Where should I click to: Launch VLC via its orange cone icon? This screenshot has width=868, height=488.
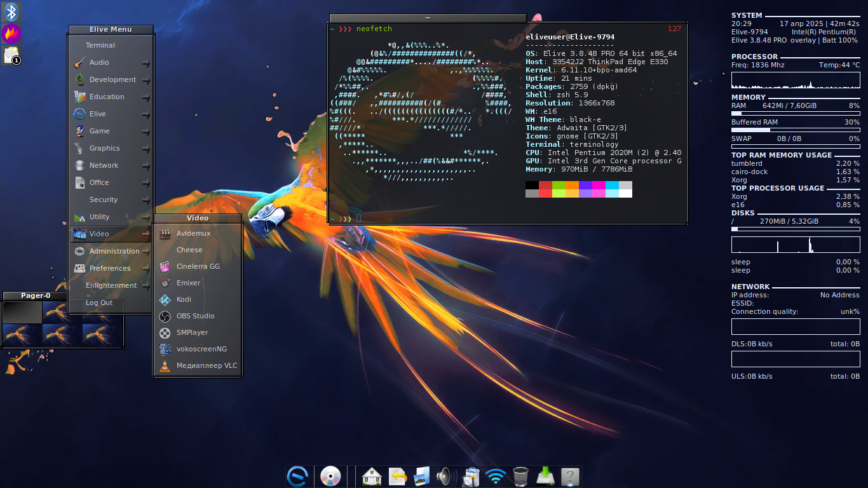click(x=165, y=365)
